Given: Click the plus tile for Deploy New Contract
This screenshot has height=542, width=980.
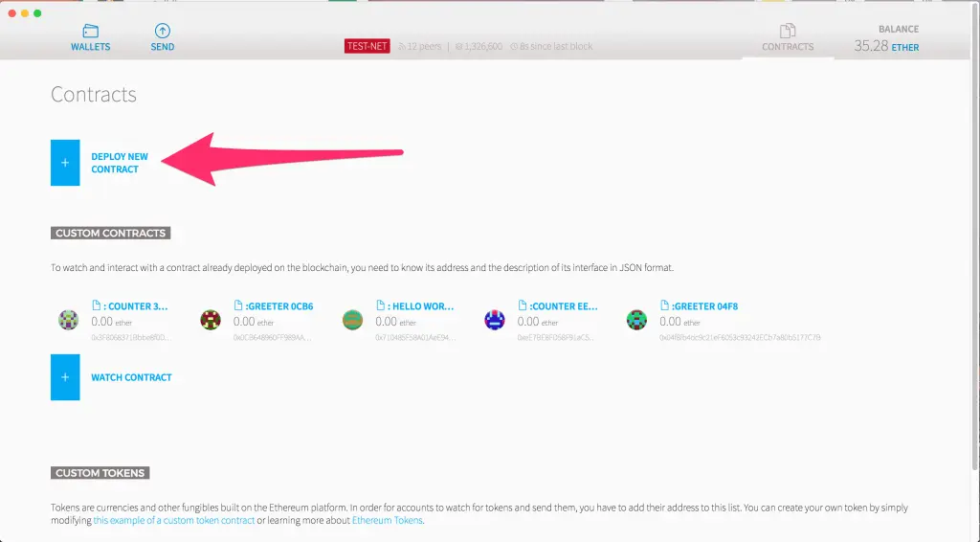Looking at the screenshot, I should coord(65,163).
